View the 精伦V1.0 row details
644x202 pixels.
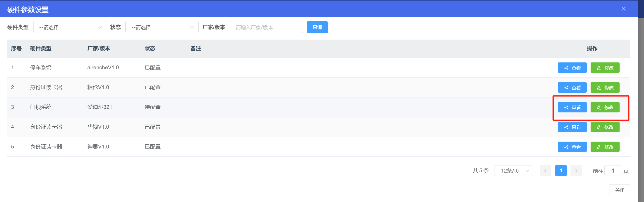pos(572,88)
